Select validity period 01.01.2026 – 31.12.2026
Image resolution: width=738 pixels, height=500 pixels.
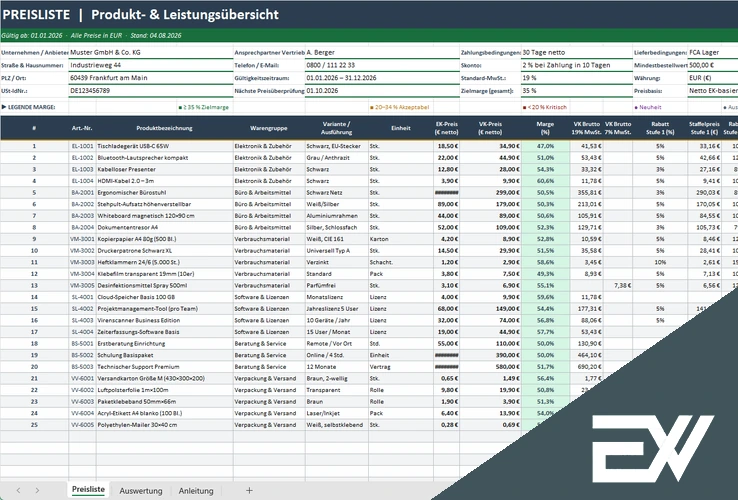click(382, 78)
